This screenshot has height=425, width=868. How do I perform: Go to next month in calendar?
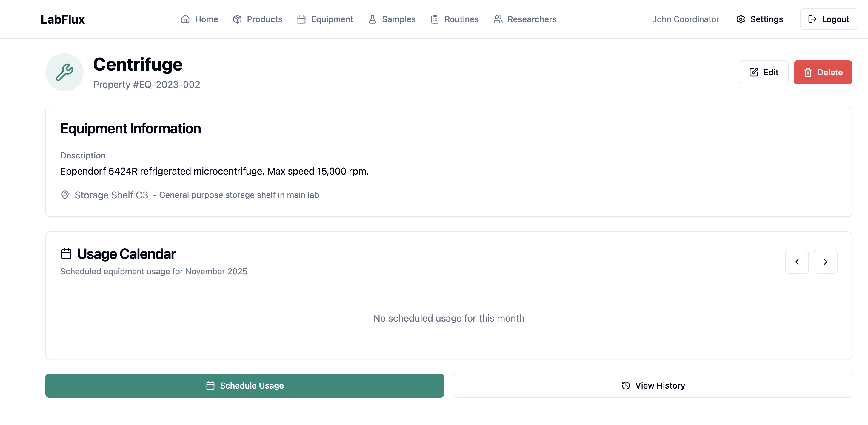tap(825, 262)
